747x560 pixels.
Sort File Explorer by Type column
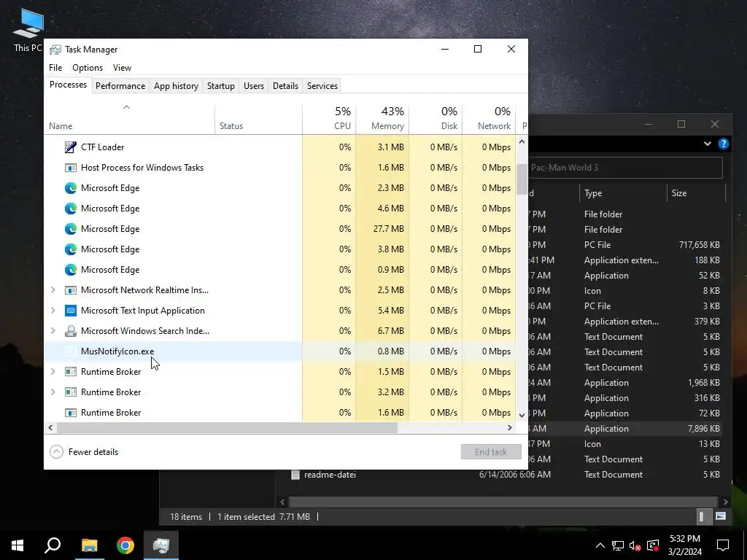click(622, 193)
